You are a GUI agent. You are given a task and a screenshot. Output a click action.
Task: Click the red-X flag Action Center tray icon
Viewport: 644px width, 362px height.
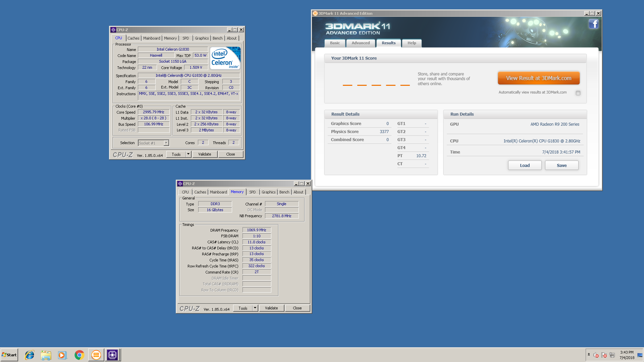tap(604, 355)
